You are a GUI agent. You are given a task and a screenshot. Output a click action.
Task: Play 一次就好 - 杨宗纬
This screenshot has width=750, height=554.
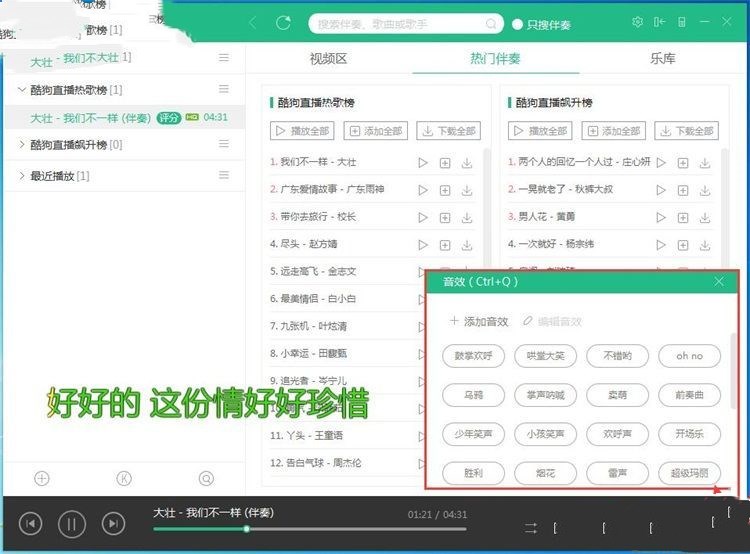click(x=661, y=245)
